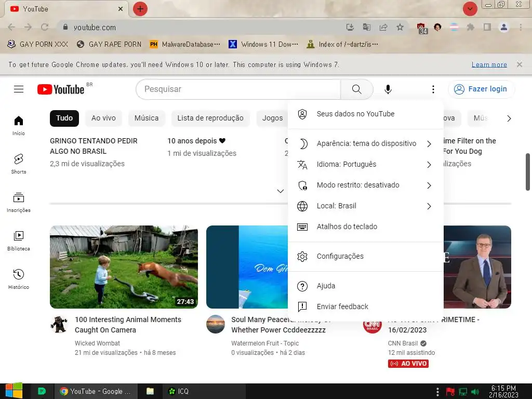The image size is (532, 399).
Task: Open MalwareDatabase bookmark
Action: [185, 44]
